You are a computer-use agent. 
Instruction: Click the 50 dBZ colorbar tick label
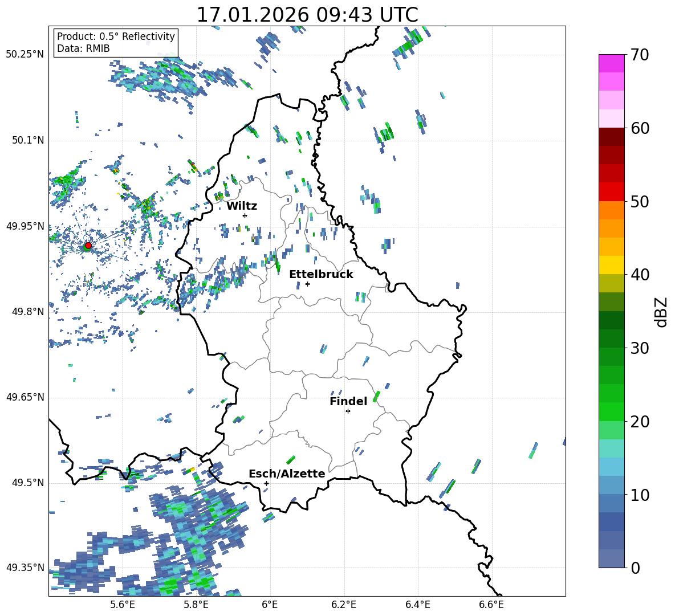coord(640,202)
